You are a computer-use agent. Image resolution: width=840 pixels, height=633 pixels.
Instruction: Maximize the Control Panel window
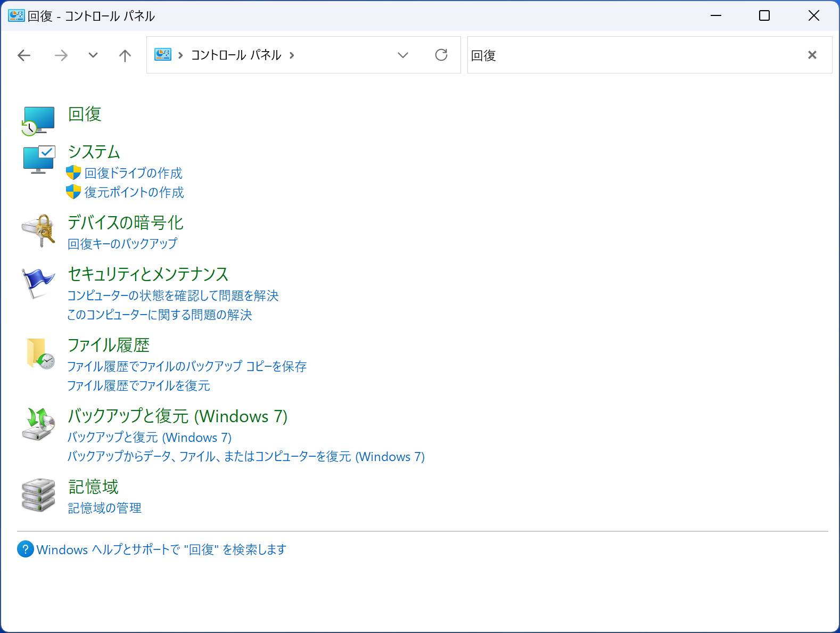coord(764,15)
